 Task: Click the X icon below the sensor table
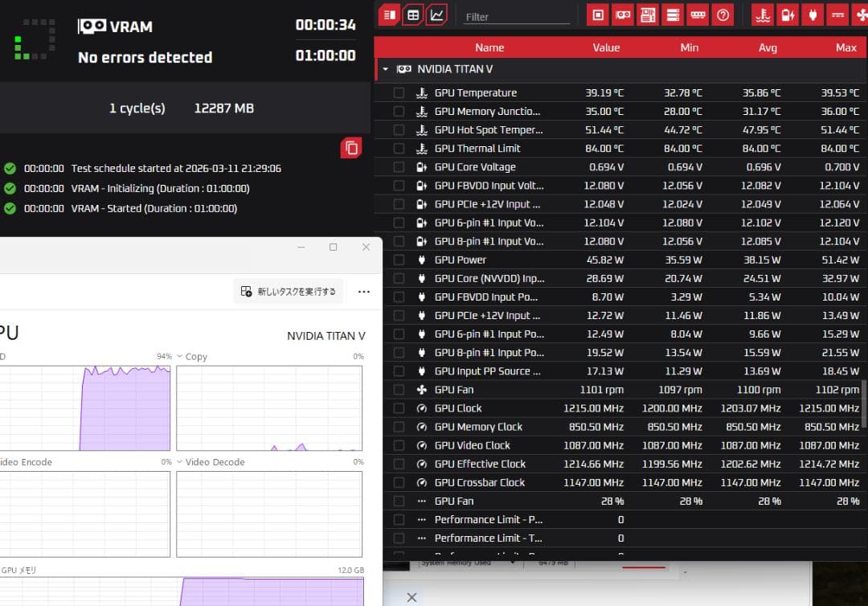[411, 597]
